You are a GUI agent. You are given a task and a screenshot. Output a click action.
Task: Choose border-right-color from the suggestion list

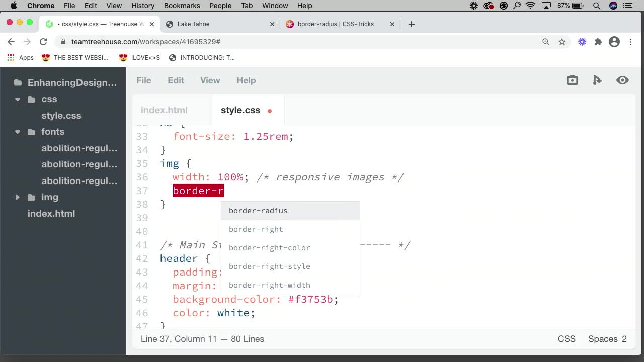point(269,248)
